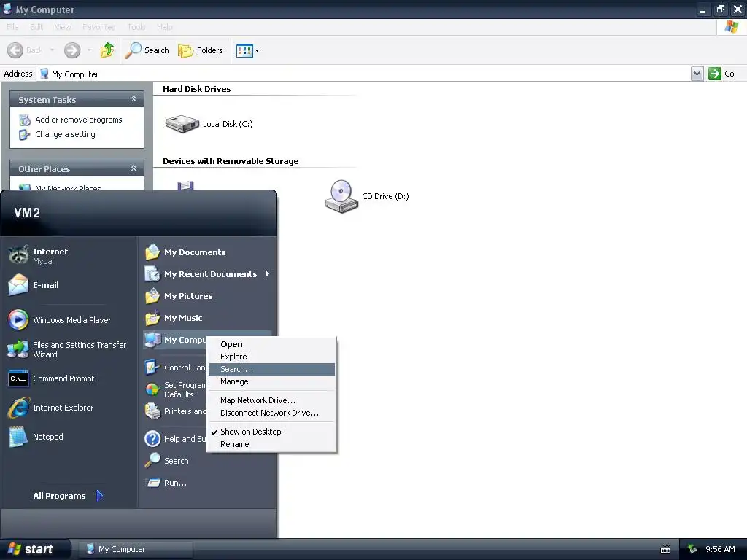The image size is (747, 560).
Task: Select CD Drive (D:) icon
Action: [341, 196]
